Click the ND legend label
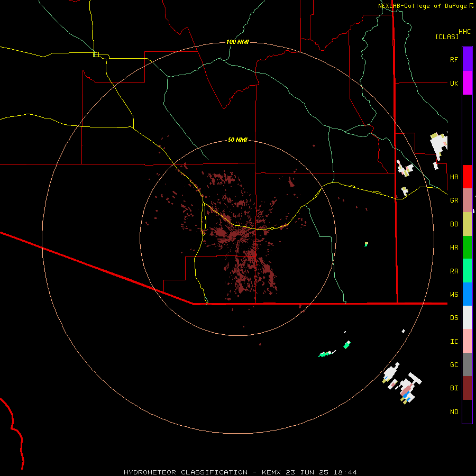 pyautogui.click(x=454, y=412)
